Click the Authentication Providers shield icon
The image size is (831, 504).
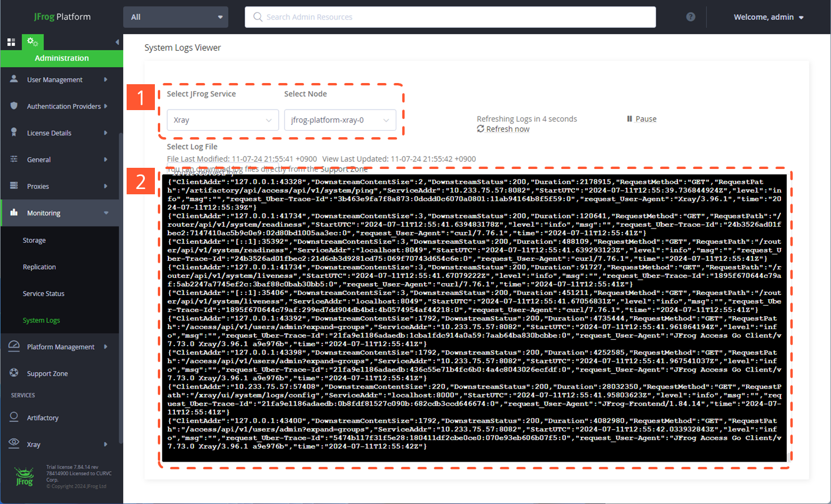[x=14, y=106]
